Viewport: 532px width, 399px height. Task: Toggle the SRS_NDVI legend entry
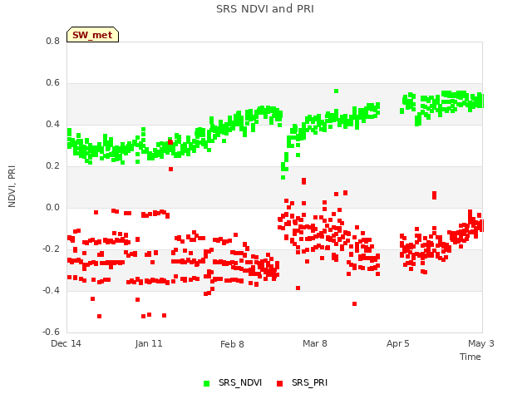[233, 382]
